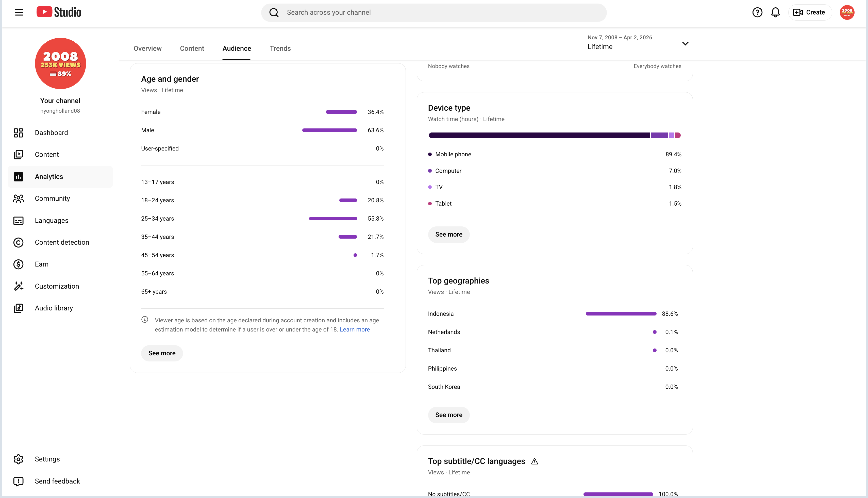Open the Help question mark icon
The image size is (868, 498).
[757, 12]
